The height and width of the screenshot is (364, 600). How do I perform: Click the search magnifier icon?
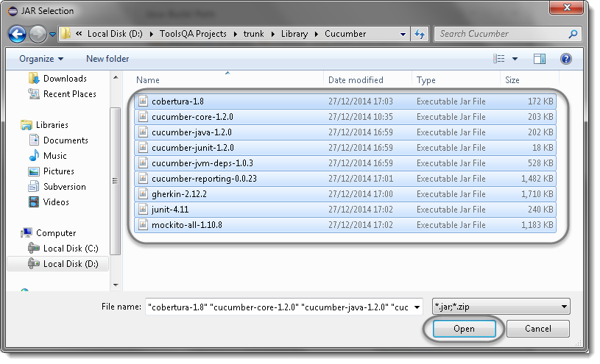click(x=573, y=34)
